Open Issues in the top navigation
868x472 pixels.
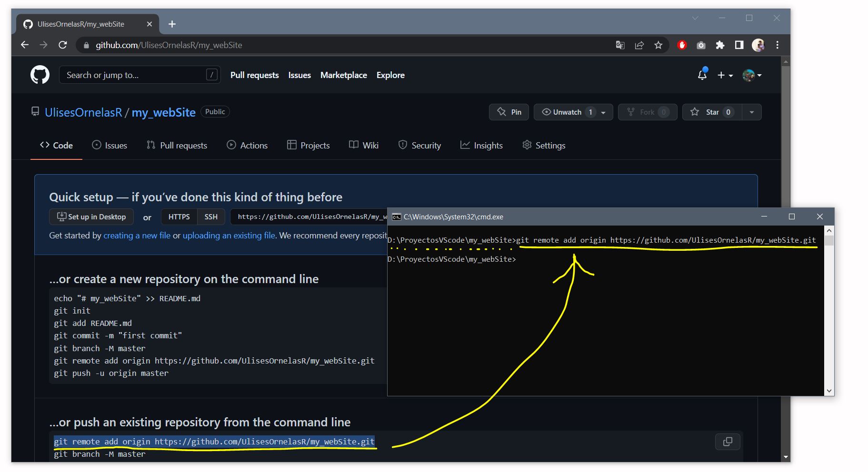click(299, 75)
